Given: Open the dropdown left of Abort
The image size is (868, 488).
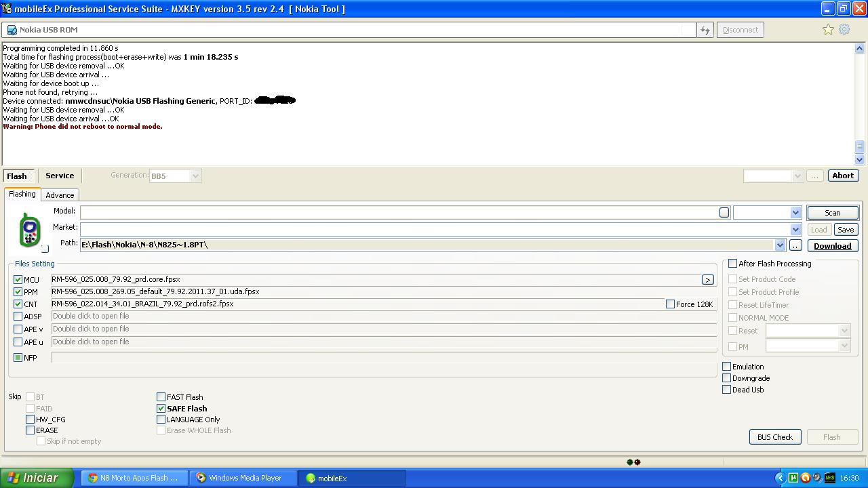Looking at the screenshot, I should 797,176.
